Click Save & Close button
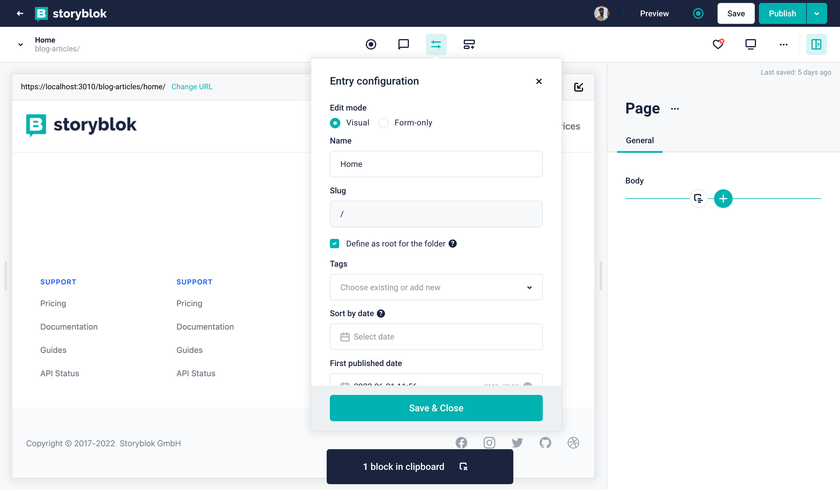 click(x=436, y=408)
